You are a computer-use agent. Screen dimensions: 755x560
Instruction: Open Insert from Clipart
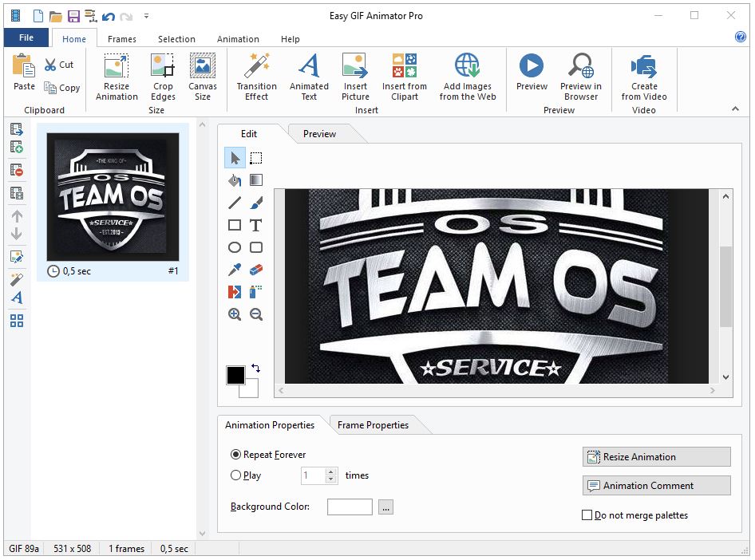405,77
